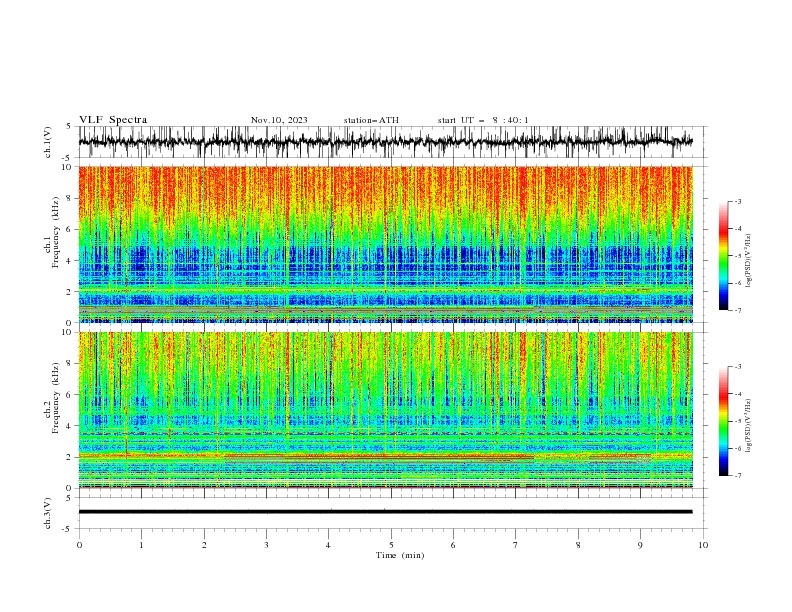This screenshot has width=792, height=612.
Task: Click the time axis tick label 9
Action: pyautogui.click(x=640, y=545)
